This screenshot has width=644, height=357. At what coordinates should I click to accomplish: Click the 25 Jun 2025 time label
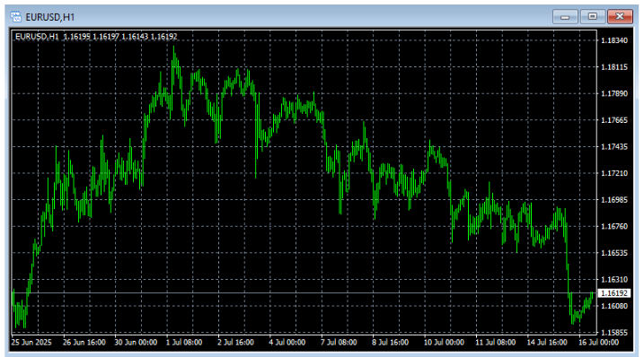[31, 343]
